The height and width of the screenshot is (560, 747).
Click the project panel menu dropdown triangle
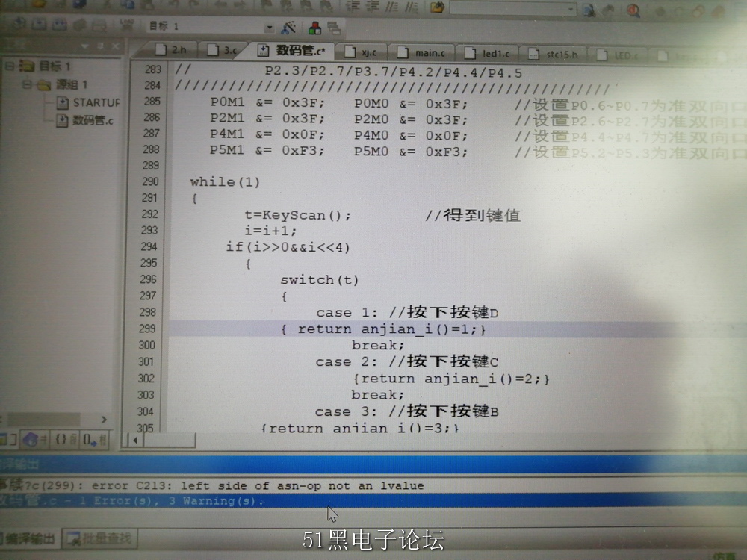(x=85, y=46)
